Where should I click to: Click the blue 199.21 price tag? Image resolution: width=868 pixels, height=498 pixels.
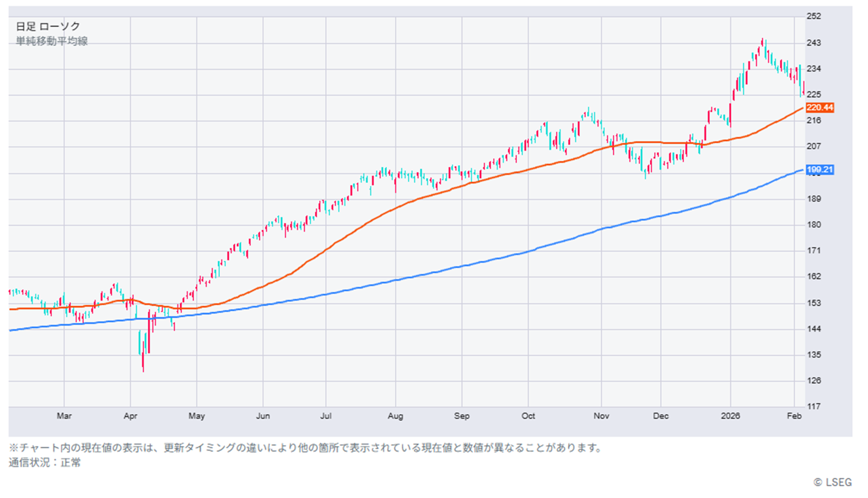coord(820,170)
